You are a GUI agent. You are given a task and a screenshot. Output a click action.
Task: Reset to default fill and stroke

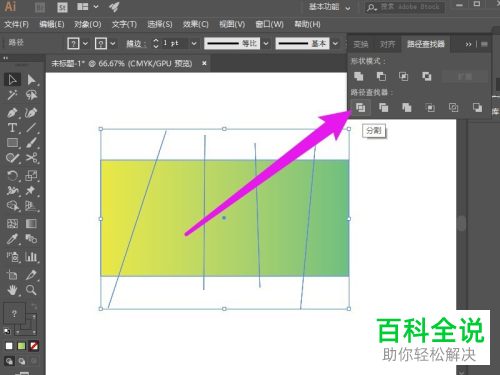tap(7, 331)
